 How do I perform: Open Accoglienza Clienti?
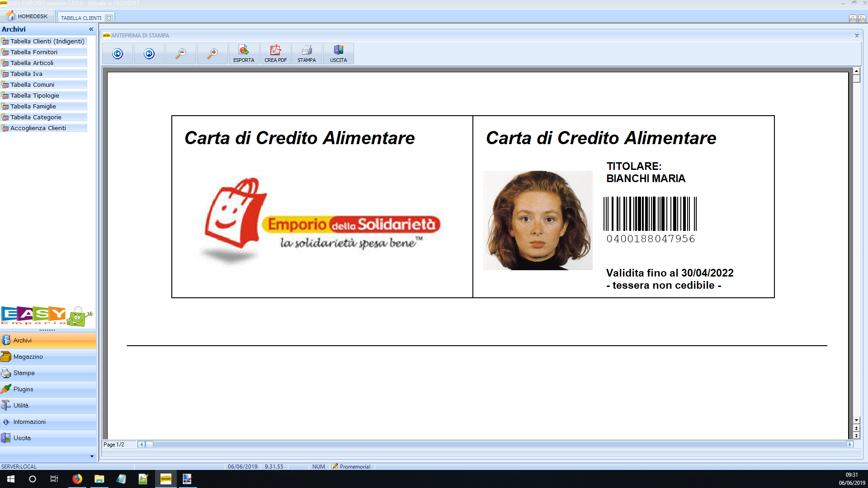pos(44,128)
